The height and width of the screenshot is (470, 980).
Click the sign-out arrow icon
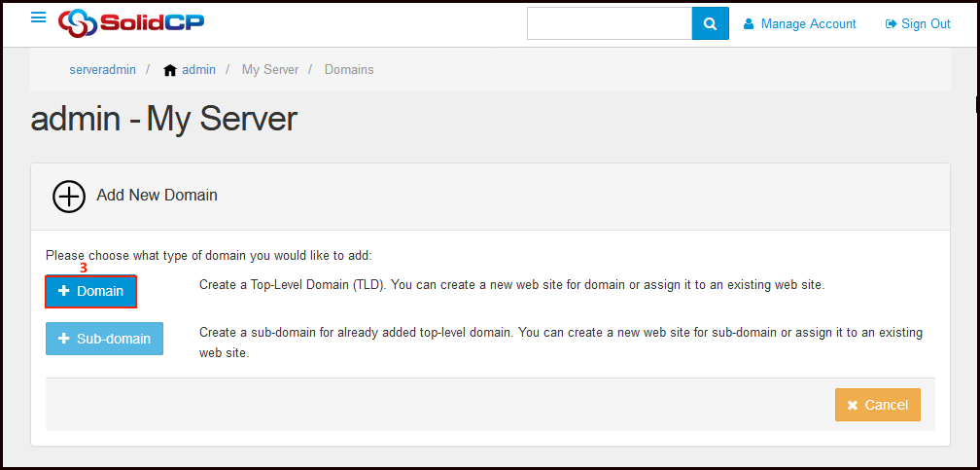pos(891,24)
